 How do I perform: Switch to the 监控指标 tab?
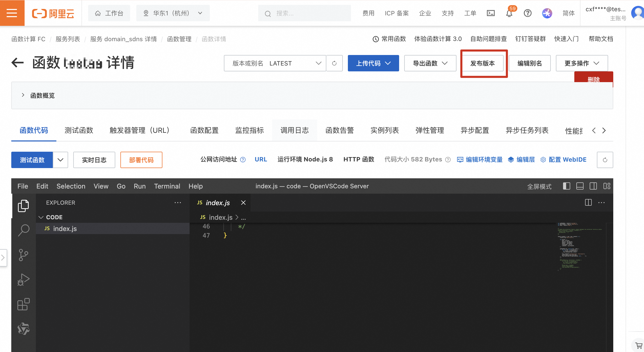coord(249,130)
